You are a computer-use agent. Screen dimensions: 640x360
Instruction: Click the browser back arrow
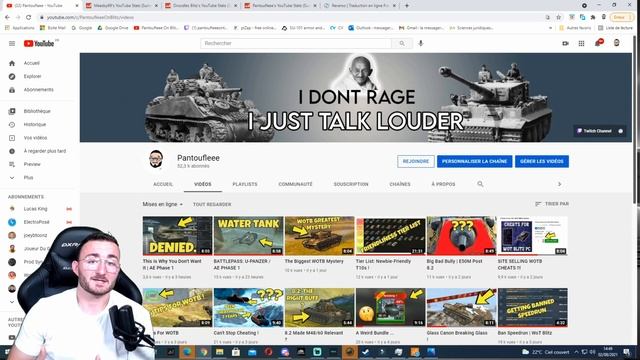[x=7, y=17]
